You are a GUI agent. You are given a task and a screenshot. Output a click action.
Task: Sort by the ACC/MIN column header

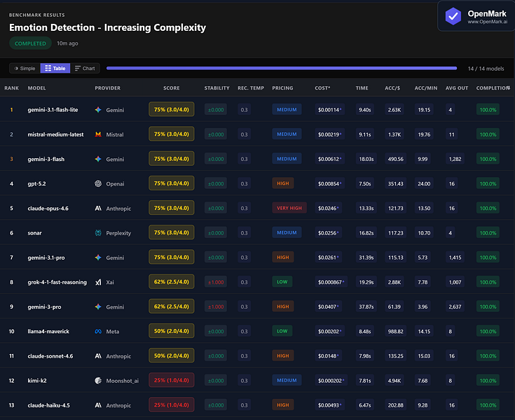coord(426,88)
